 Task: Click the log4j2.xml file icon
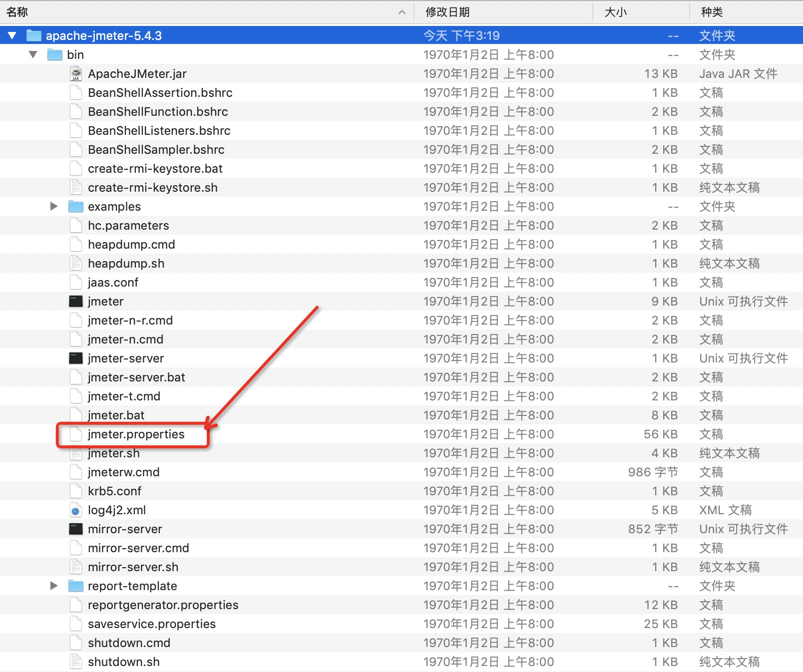(76, 510)
